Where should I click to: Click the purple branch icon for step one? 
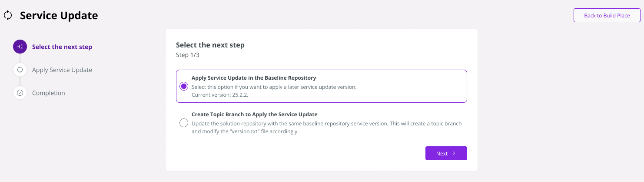tap(20, 47)
